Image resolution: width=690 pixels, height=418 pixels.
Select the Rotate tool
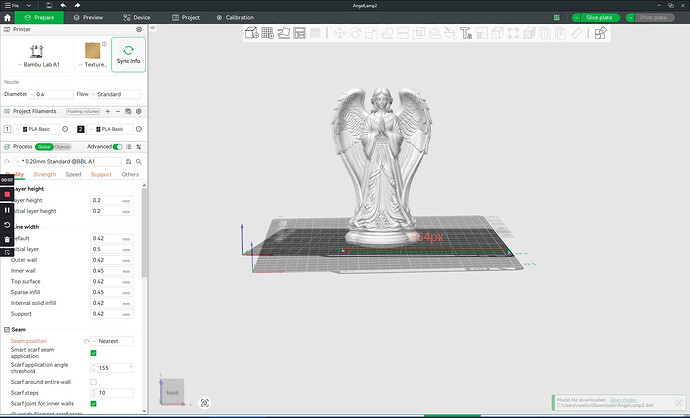coord(356,33)
